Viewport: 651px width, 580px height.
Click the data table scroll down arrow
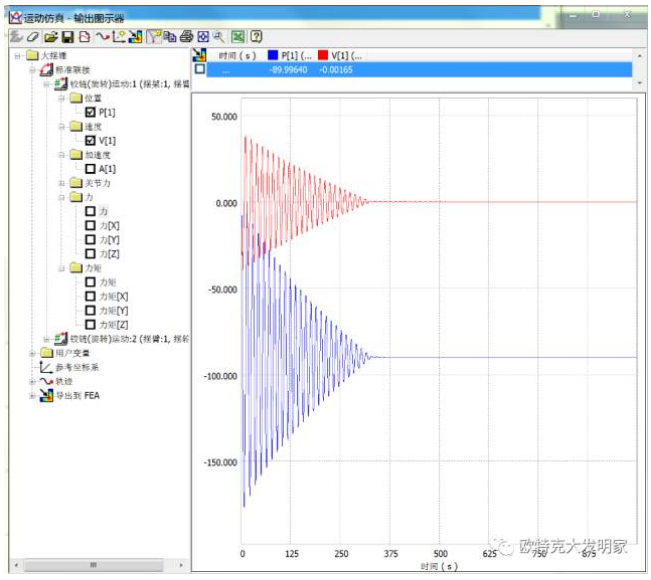[x=639, y=83]
